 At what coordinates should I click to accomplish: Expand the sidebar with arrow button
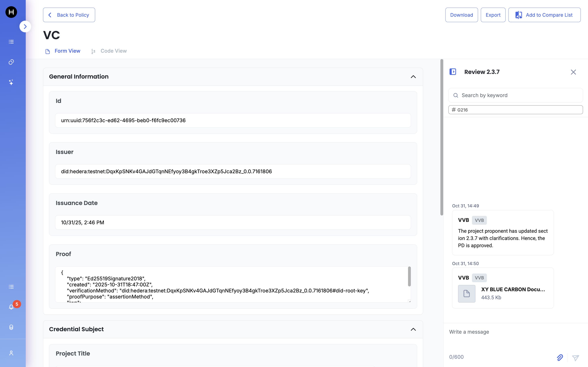pyautogui.click(x=25, y=27)
